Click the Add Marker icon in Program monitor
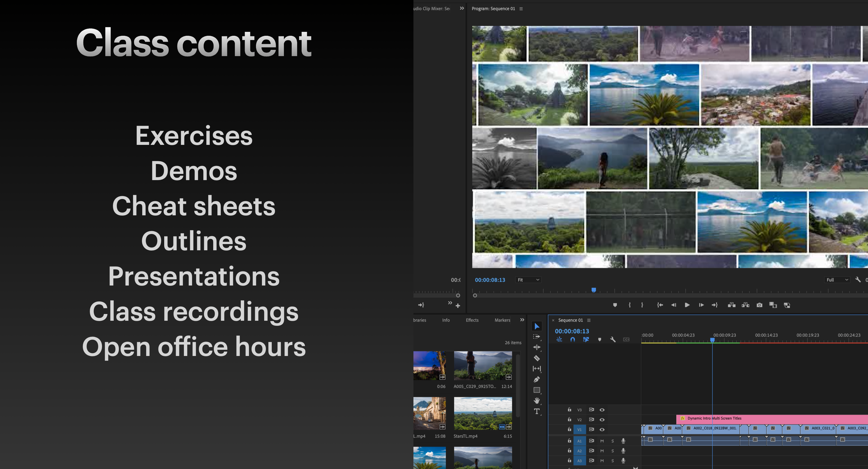The height and width of the screenshot is (469, 868). pyautogui.click(x=615, y=305)
